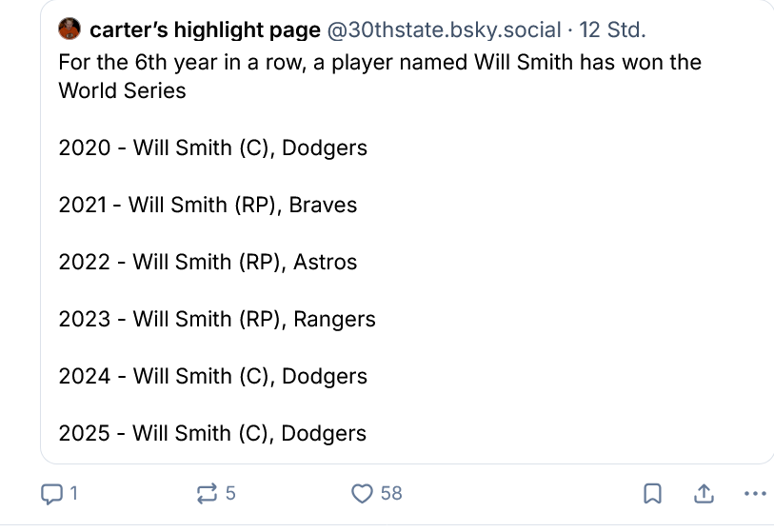The width and height of the screenshot is (774, 532).
Task: Click the reply speech bubble icon
Action: [x=52, y=493]
